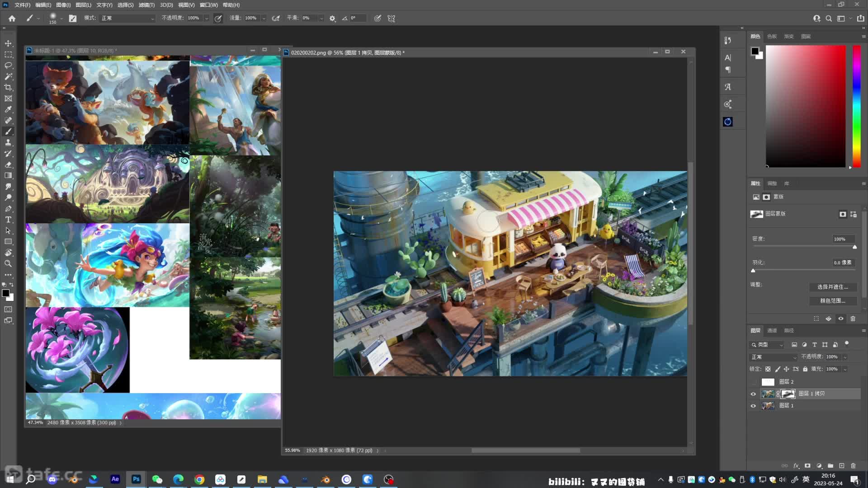Open the 图像(I) menu
Image resolution: width=868 pixels, height=488 pixels.
coord(63,5)
